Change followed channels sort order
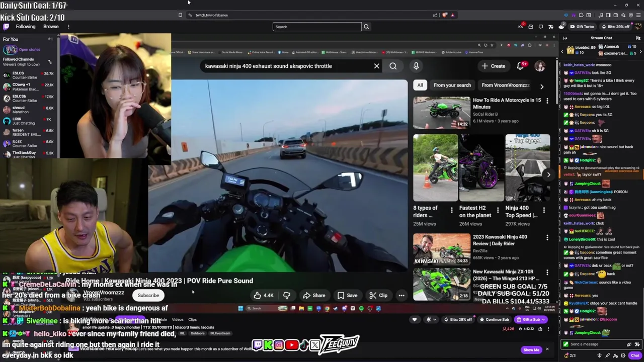 [50, 62]
